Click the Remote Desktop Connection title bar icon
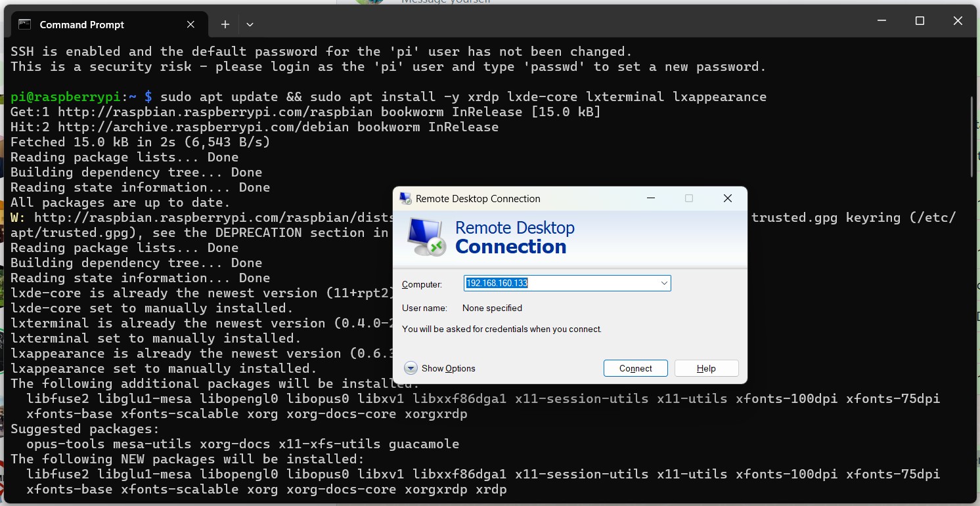980x506 pixels. [405, 198]
